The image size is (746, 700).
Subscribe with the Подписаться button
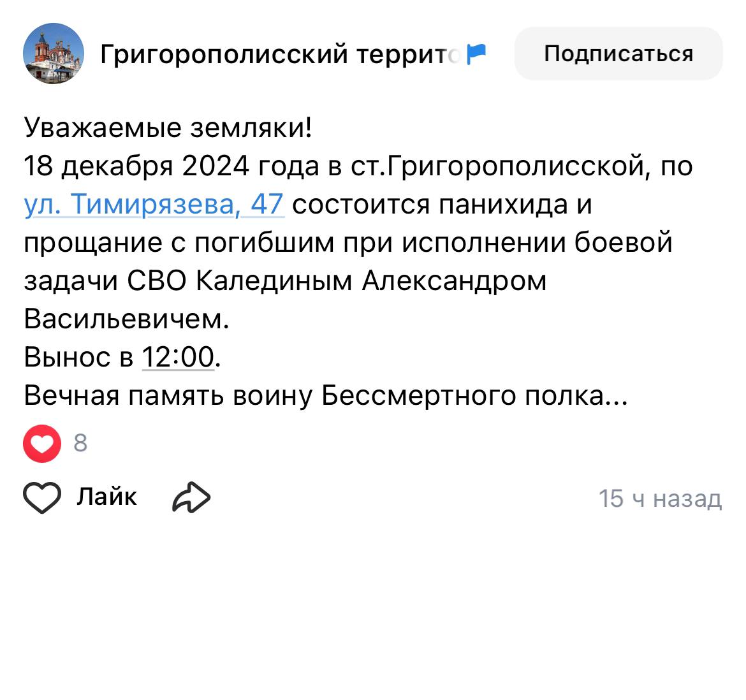click(x=618, y=54)
